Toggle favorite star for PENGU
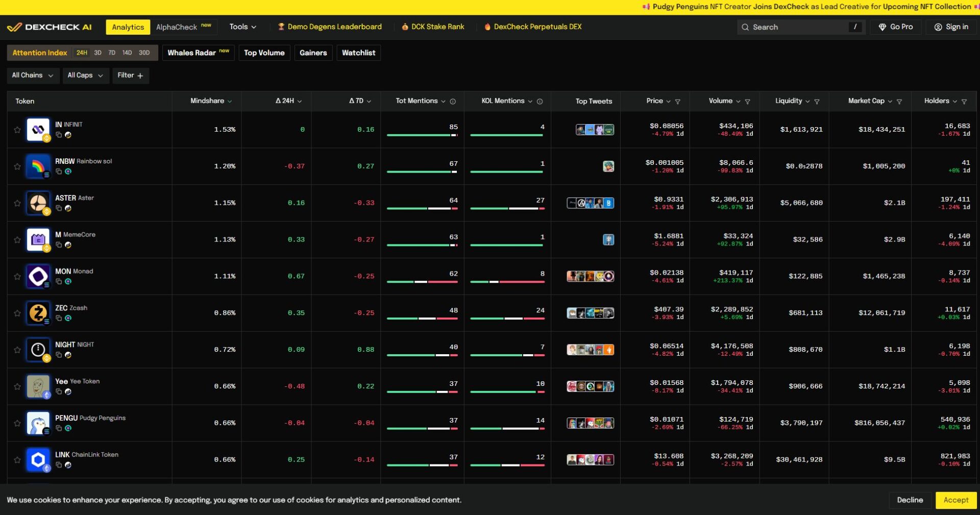Image resolution: width=980 pixels, height=515 pixels. 17,423
